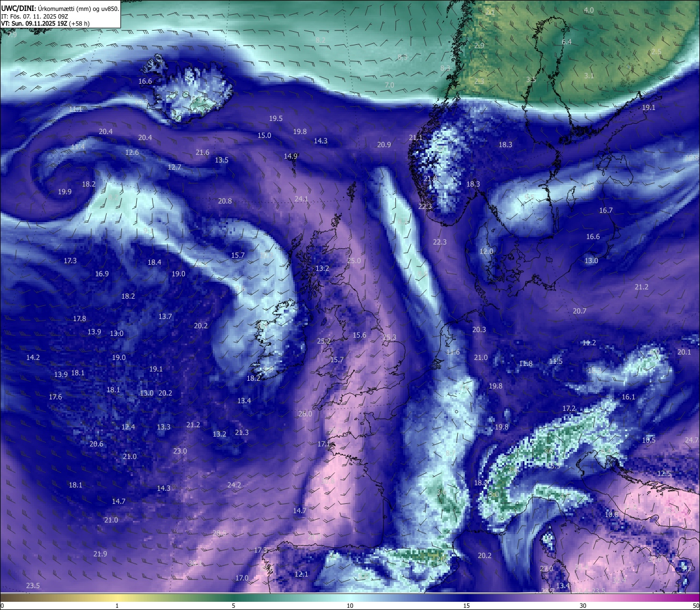Viewport: 700px width, 610px height.
Task: Click the 24.1 value north of Scotland
Action: tap(301, 199)
